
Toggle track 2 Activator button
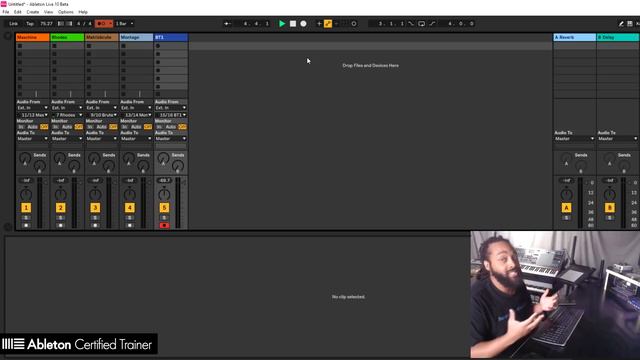tap(60, 208)
